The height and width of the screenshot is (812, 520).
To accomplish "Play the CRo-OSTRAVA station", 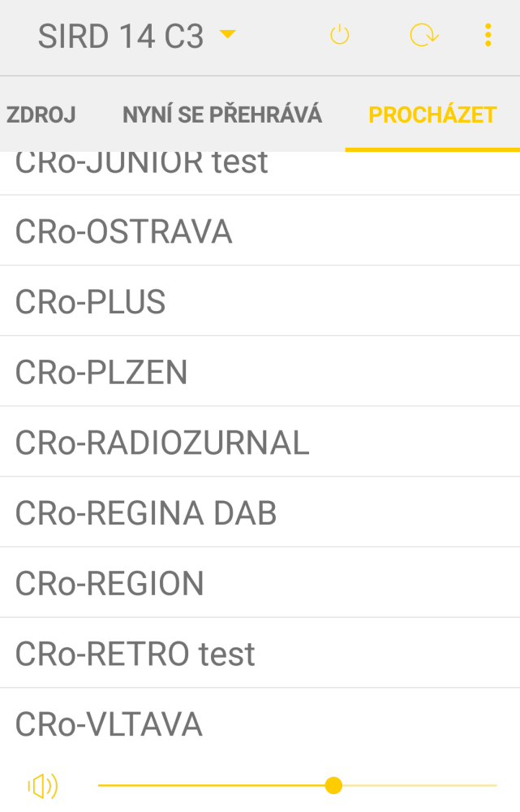I will pos(123,231).
